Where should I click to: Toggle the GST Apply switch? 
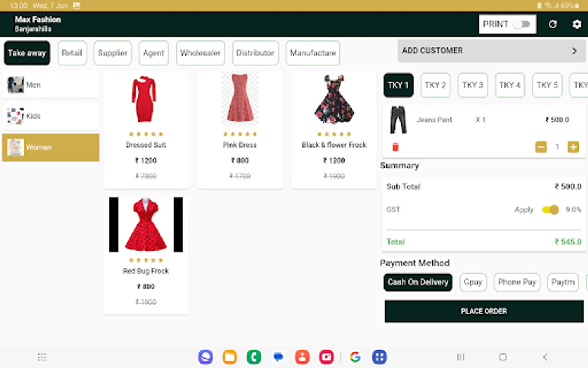(550, 210)
